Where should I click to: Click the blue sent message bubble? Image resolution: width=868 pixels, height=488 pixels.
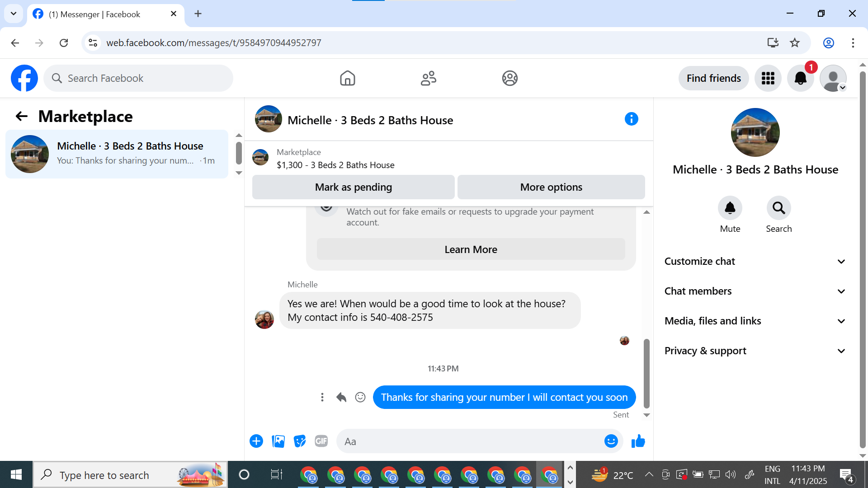[x=504, y=397]
